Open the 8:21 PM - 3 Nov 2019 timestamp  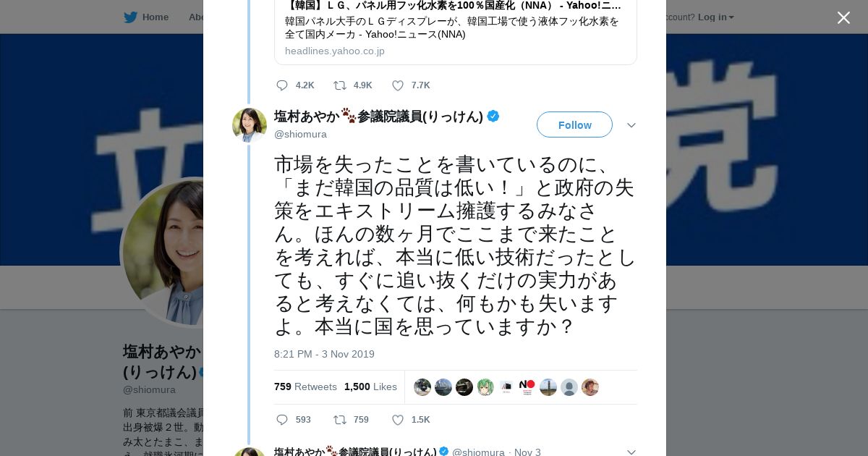point(324,354)
